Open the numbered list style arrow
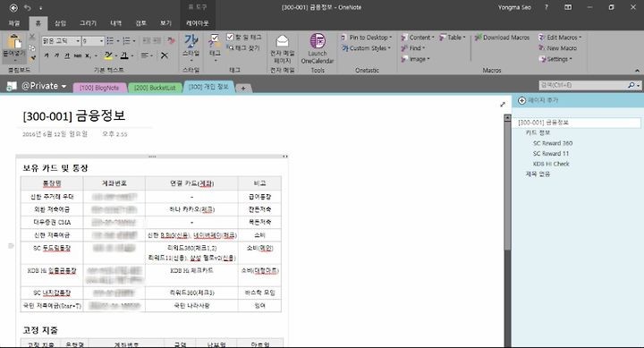 click(x=134, y=41)
